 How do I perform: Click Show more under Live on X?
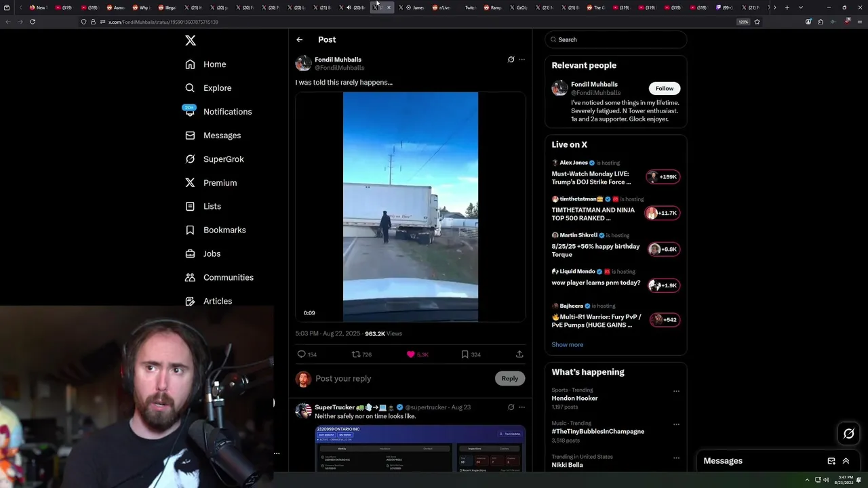[x=567, y=345]
